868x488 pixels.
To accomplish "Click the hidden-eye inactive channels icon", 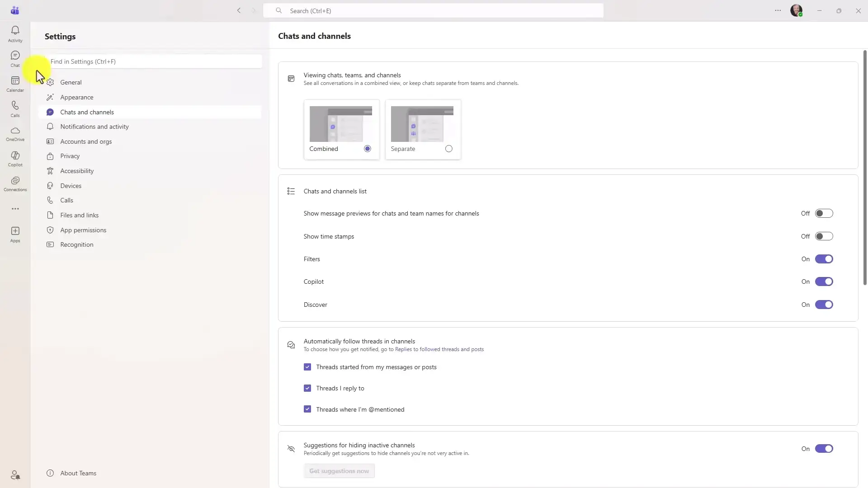I will (x=291, y=449).
